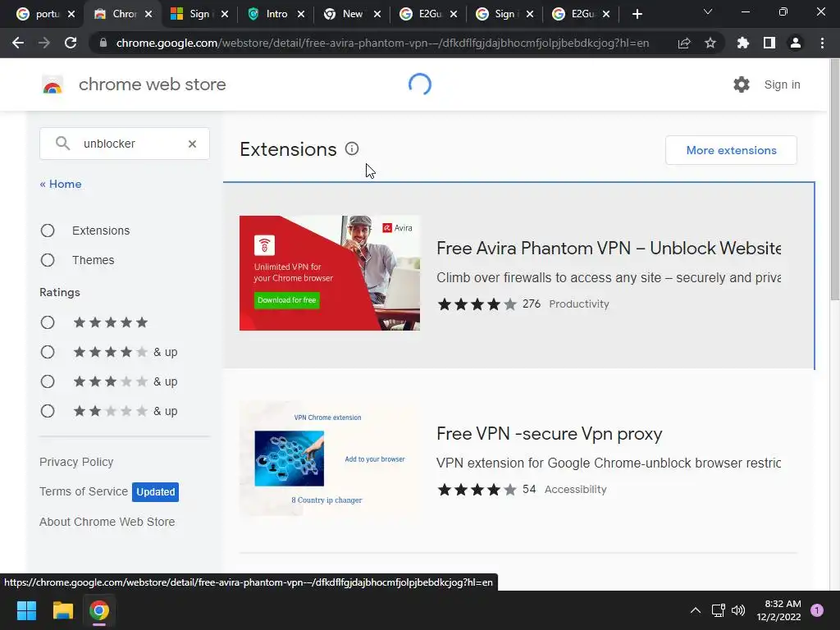Filter by two stars & up
This screenshot has width=840, height=630.
point(48,411)
